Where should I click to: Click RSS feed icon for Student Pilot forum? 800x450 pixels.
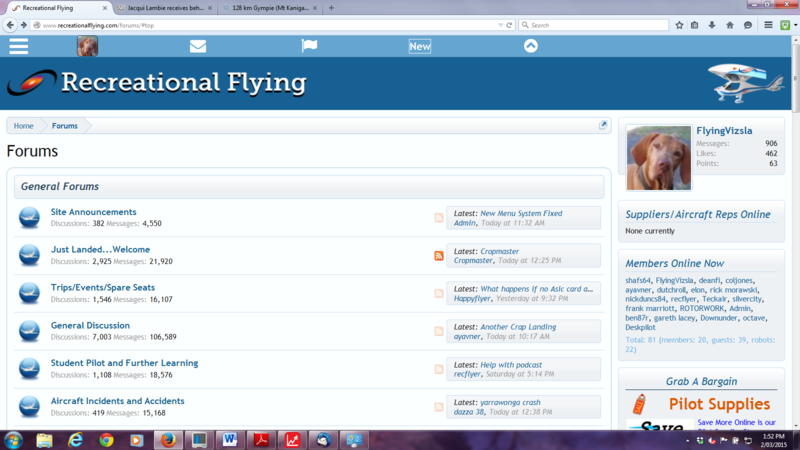(x=439, y=369)
